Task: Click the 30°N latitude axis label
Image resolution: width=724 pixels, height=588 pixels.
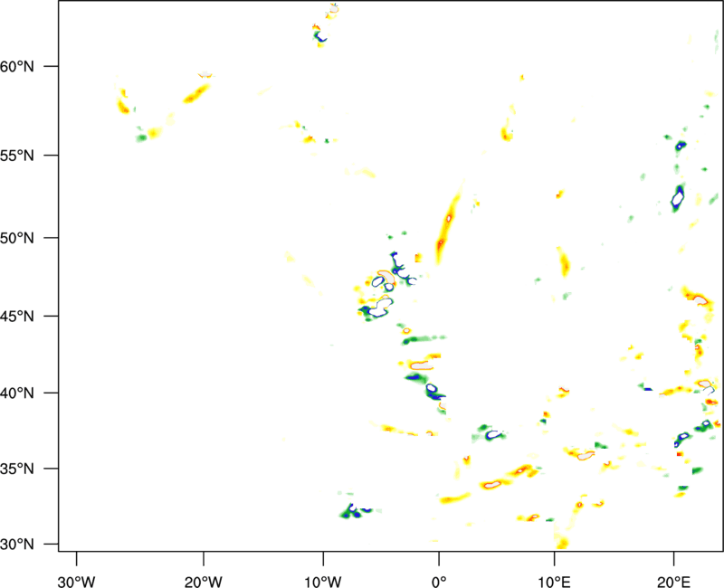Action: pos(17,544)
